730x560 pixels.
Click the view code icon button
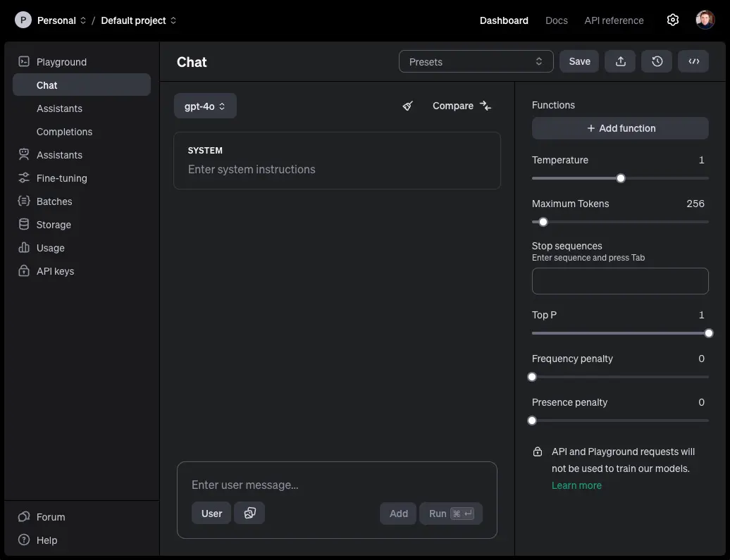[693, 61]
